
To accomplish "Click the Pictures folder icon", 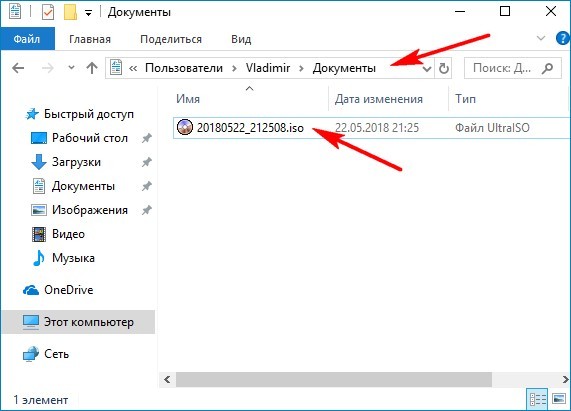I will [39, 210].
